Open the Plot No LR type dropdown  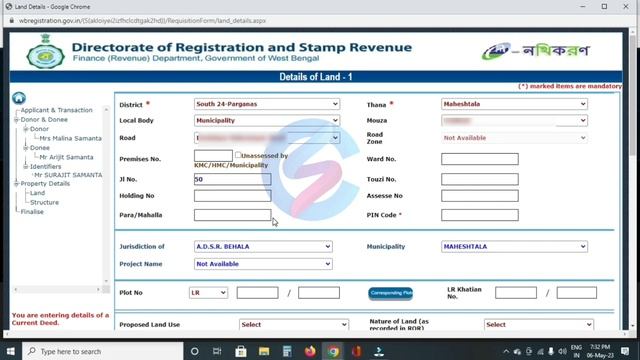(x=208, y=293)
